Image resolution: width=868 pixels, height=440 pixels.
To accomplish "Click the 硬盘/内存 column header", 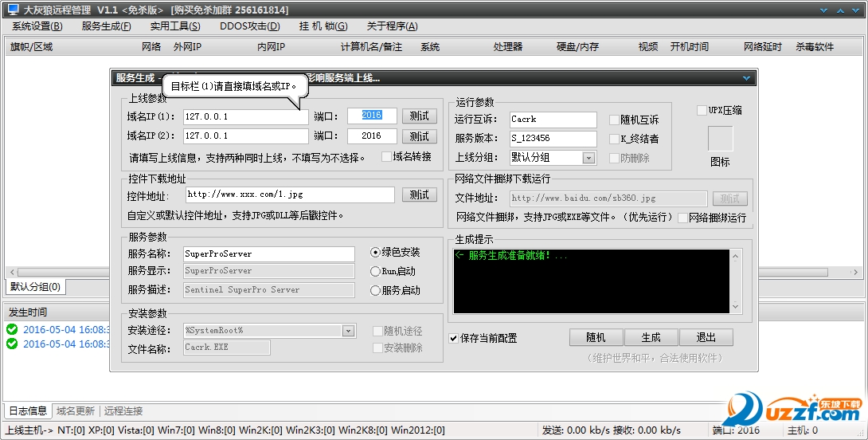I will [578, 47].
